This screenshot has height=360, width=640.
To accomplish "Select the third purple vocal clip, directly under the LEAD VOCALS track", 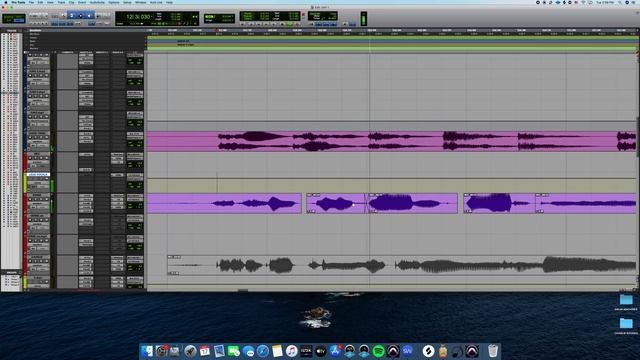I will (413, 203).
